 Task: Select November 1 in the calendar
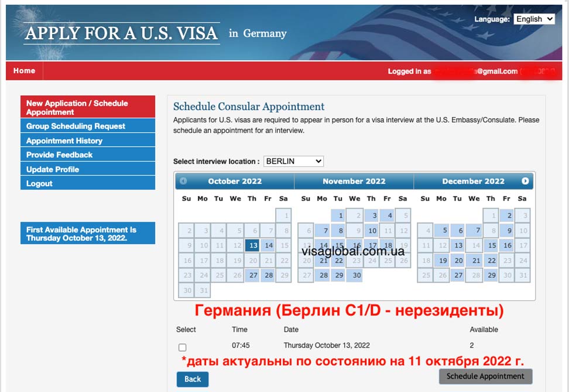click(338, 215)
